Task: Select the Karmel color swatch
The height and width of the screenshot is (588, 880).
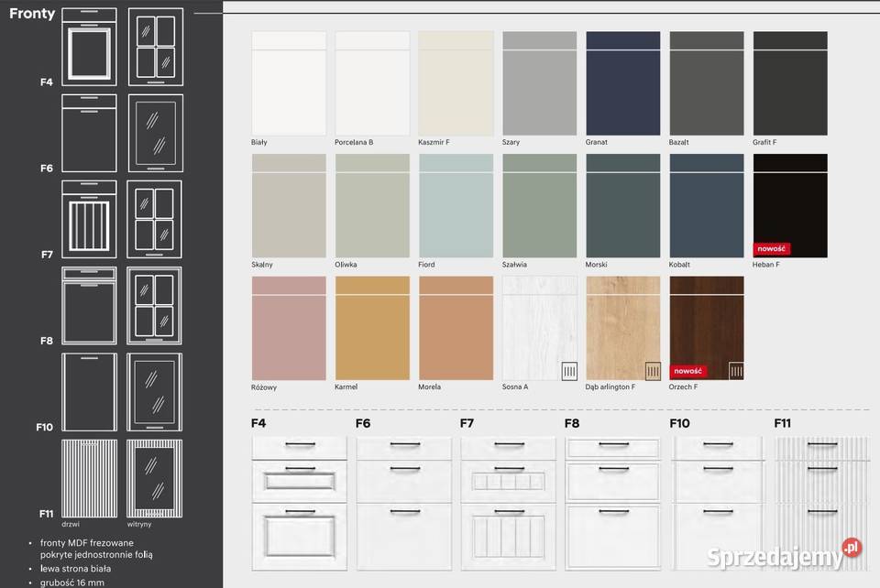Action: click(372, 328)
